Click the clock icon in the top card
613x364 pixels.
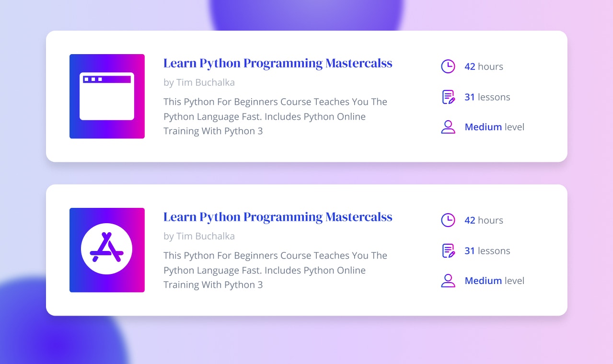click(448, 67)
